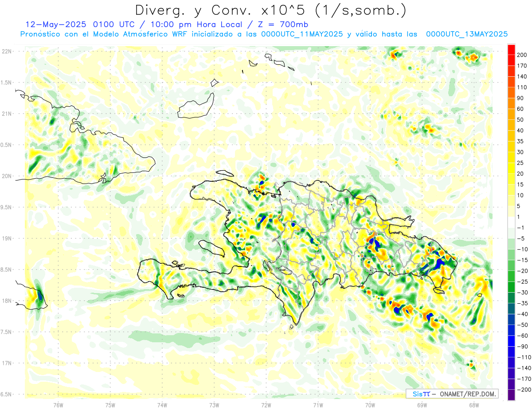The width and height of the screenshot is (532, 411).
Task: Click the '-200' colorbar label
Action: click(524, 389)
